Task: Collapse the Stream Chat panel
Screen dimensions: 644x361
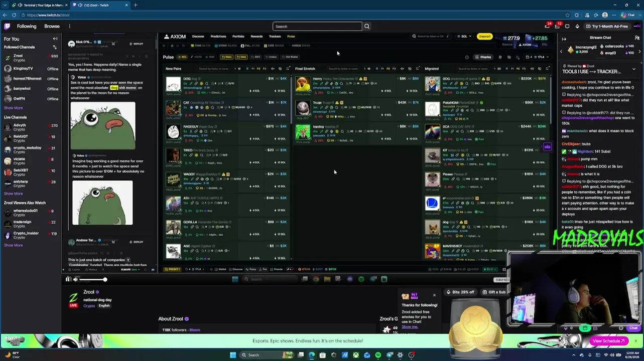Action: (564, 38)
